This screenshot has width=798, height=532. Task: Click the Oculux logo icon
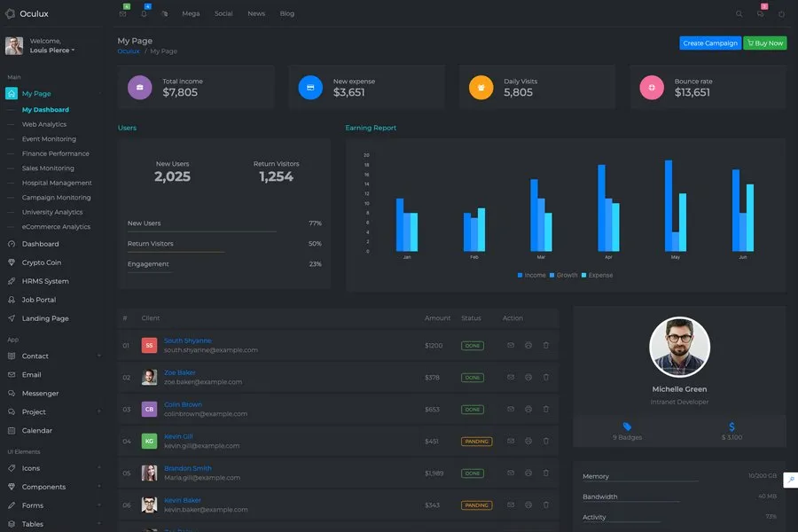tap(11, 13)
